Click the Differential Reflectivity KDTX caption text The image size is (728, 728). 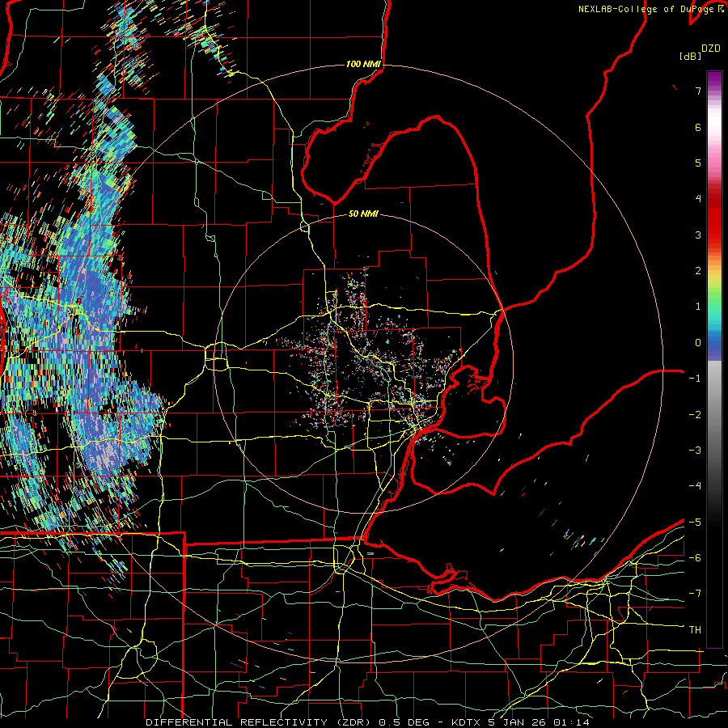click(x=368, y=722)
